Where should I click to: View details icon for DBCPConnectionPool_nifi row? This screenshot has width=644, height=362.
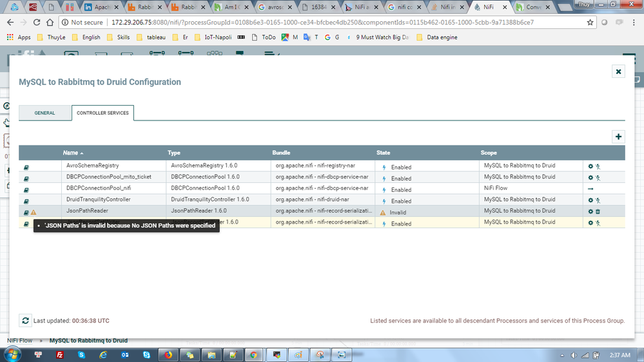click(x=26, y=190)
